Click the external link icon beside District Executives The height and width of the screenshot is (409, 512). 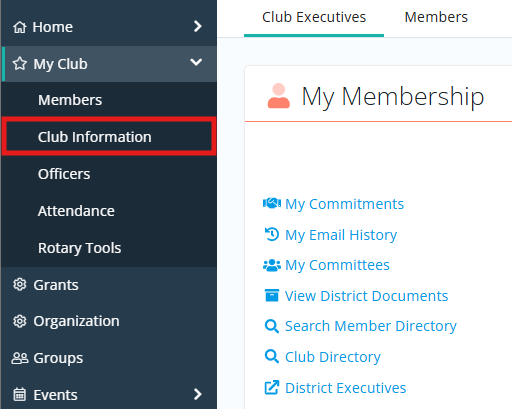tap(272, 387)
